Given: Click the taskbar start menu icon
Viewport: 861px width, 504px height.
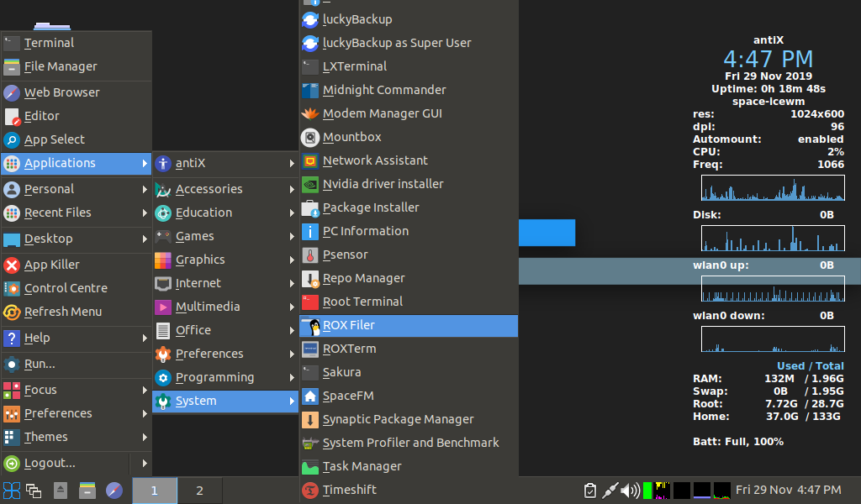Looking at the screenshot, I should pyautogui.click(x=12, y=491).
